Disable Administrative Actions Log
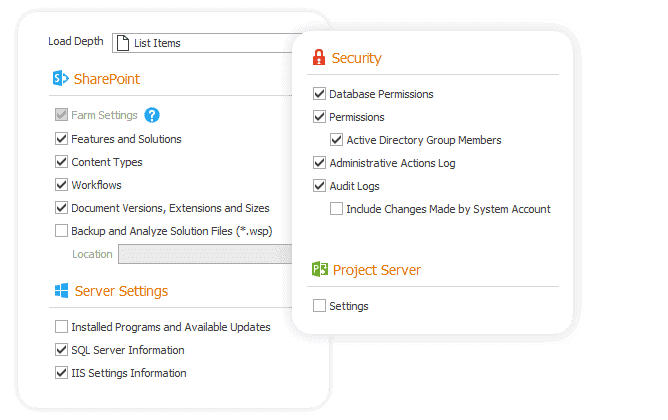The image size is (668, 420). point(320,162)
